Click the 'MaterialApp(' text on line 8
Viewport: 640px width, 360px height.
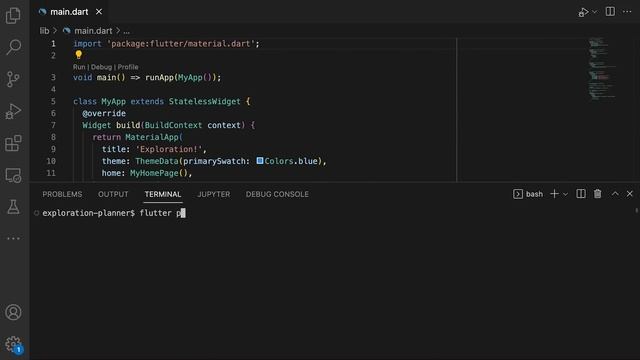pos(154,137)
